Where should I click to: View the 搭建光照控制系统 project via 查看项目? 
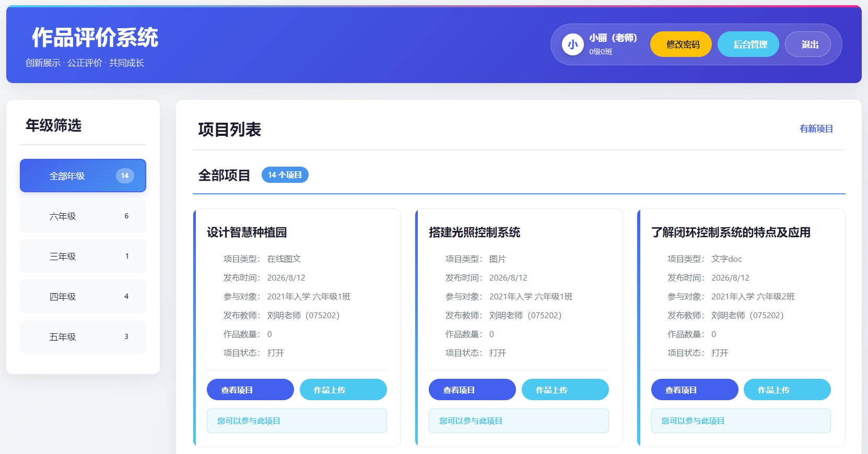point(472,390)
